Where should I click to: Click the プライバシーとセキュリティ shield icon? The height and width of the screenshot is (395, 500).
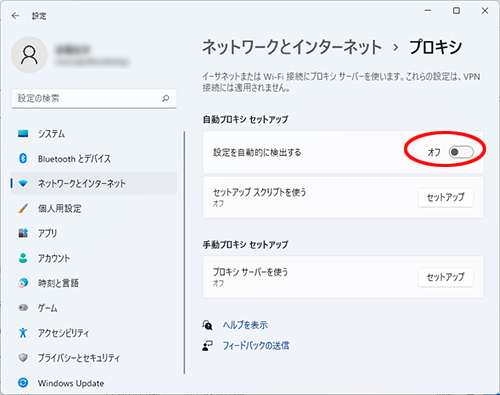pyautogui.click(x=23, y=358)
